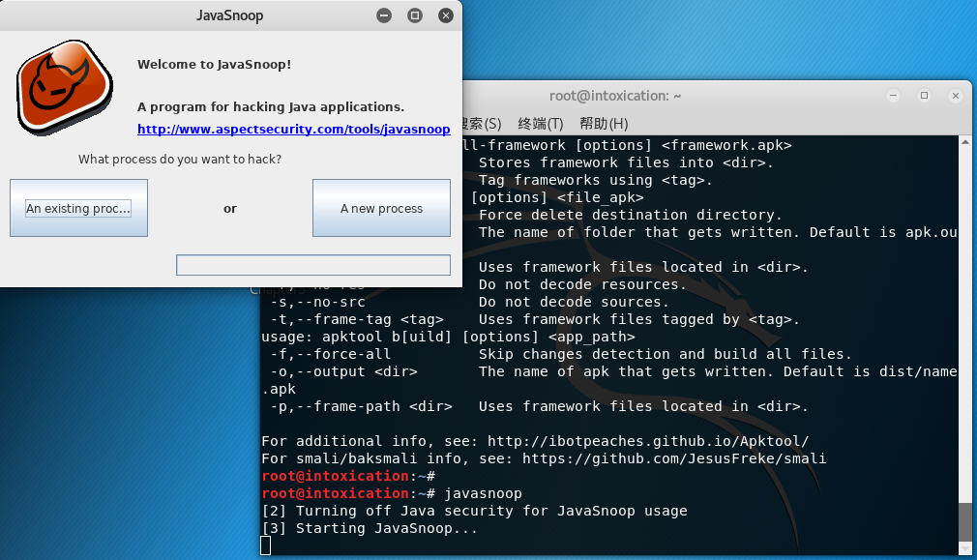977x560 pixels.
Task: Open the aspectsecurity.com javasnoop link
Action: point(293,129)
